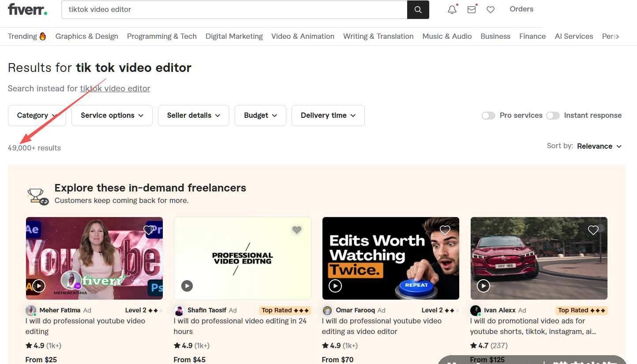Click the search field containing tiktok video editor
This screenshot has height=364, width=637.
234,10
